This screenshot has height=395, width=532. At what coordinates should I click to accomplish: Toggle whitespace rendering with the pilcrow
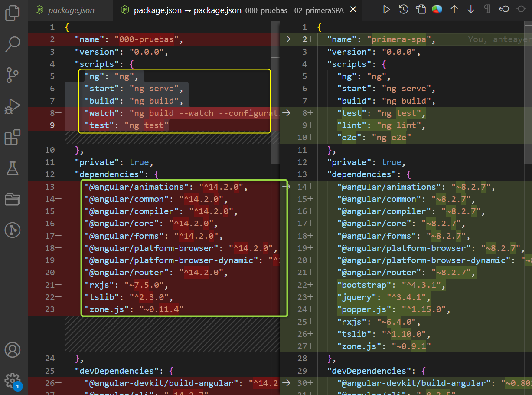coord(487,9)
